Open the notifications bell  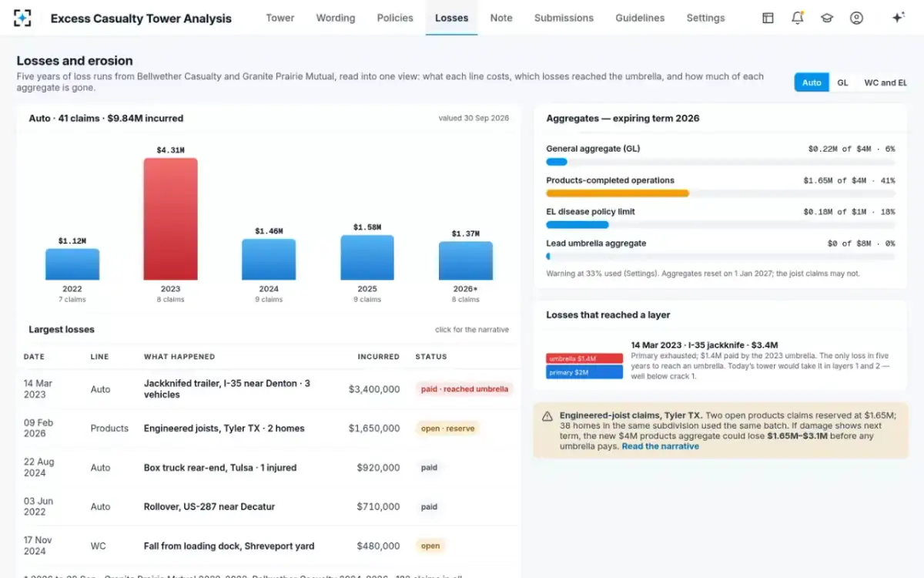(798, 18)
